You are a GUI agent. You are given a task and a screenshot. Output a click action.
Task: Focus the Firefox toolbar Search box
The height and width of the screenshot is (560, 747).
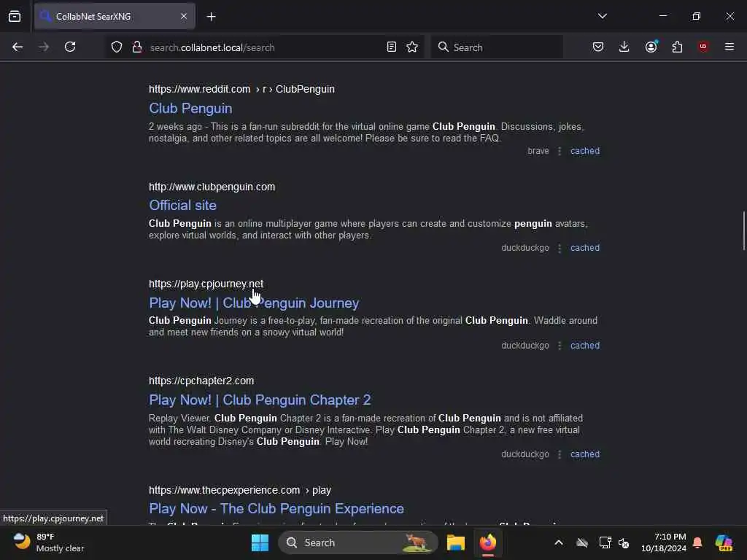click(x=497, y=47)
